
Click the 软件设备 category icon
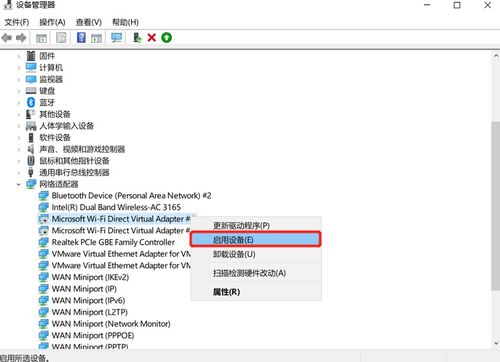[x=31, y=137]
